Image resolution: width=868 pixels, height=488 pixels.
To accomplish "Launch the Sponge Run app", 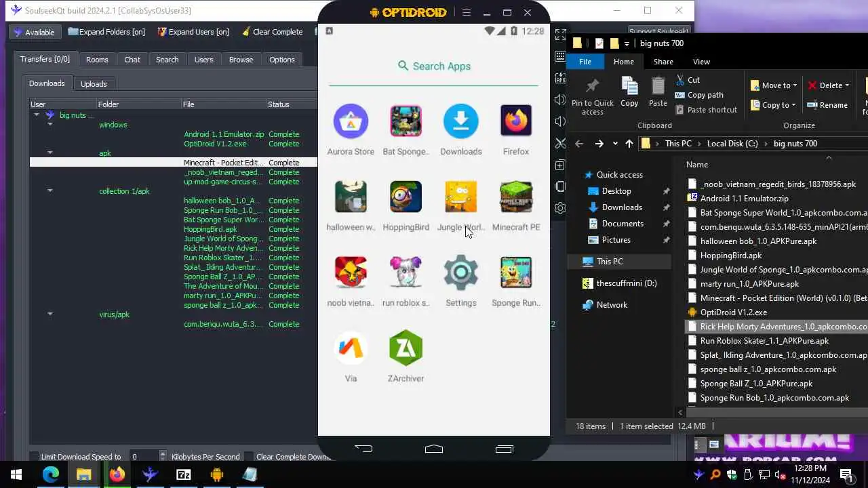I will 516,272.
